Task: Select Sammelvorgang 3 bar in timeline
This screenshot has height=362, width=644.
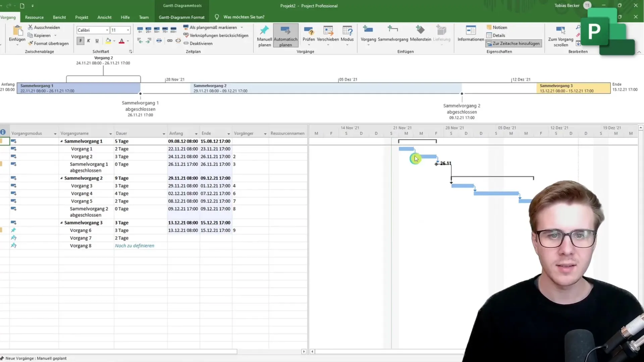Action: (x=573, y=88)
